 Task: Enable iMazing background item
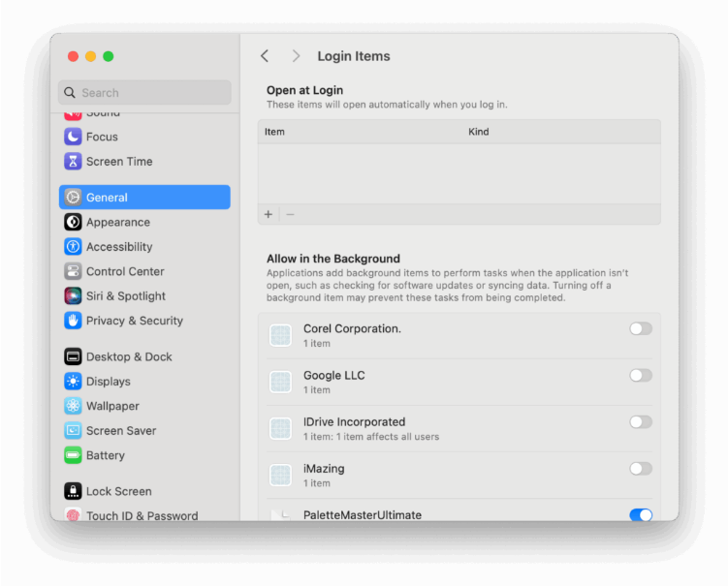[x=641, y=469]
